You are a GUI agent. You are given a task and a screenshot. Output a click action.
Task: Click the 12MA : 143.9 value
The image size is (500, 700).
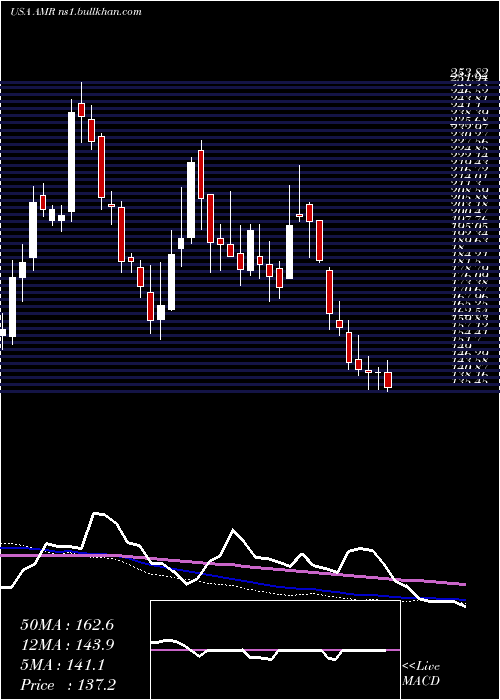coord(67,645)
